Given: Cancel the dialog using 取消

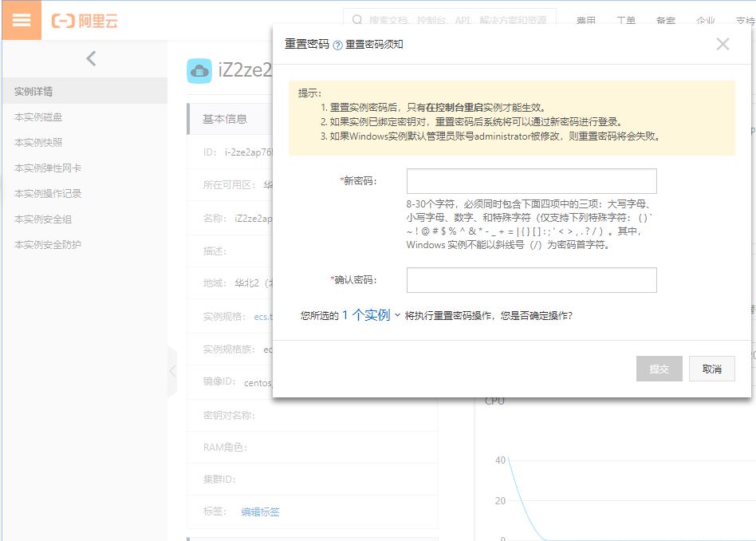Looking at the screenshot, I should 711,368.
